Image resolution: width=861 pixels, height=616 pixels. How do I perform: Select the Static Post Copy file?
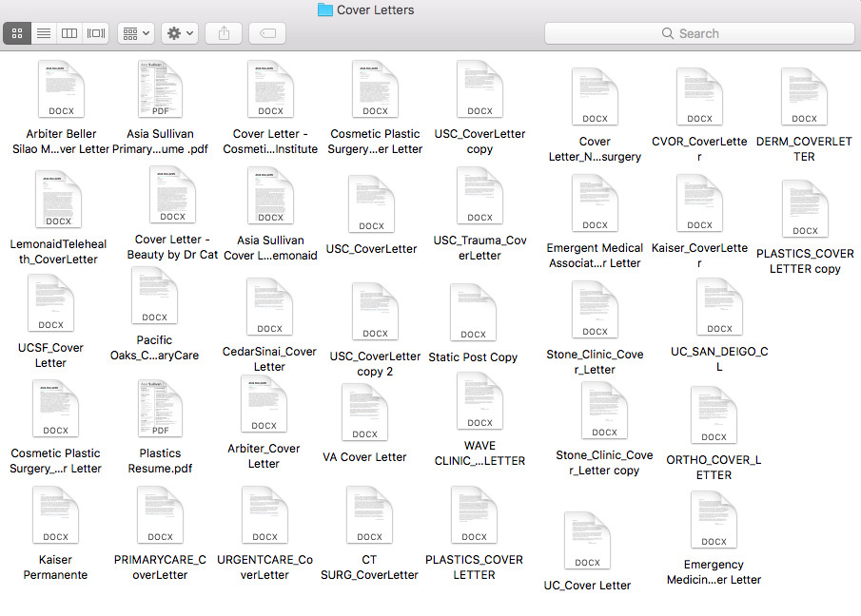click(473, 312)
